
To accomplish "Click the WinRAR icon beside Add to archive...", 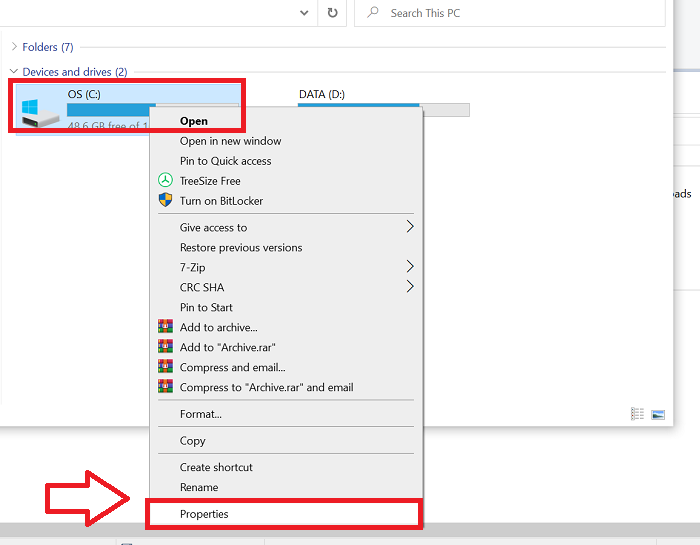I will coord(166,327).
